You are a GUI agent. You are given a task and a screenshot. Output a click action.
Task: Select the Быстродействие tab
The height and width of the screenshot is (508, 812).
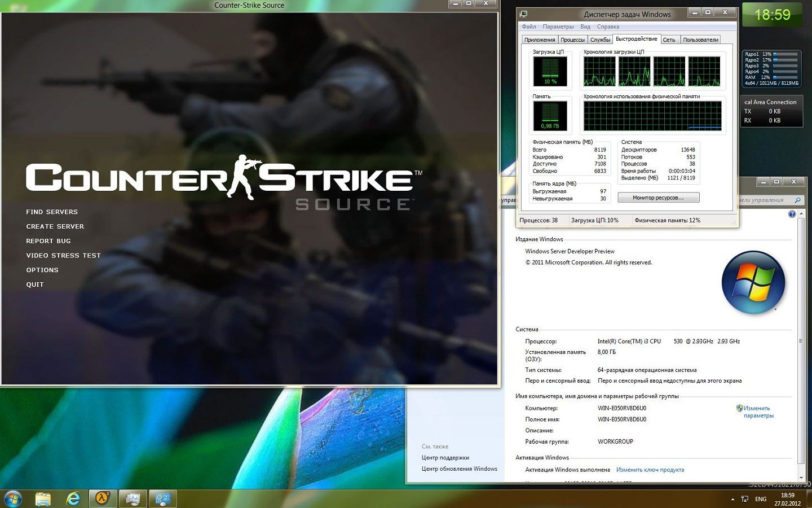pyautogui.click(x=636, y=39)
